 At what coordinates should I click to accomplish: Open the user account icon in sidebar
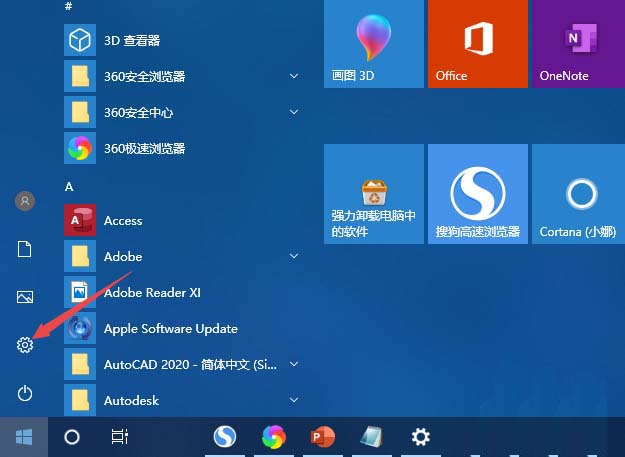25,201
